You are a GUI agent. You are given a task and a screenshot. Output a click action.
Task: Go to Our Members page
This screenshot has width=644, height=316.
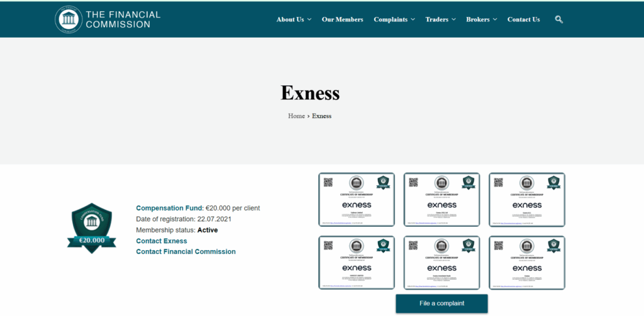pos(343,19)
